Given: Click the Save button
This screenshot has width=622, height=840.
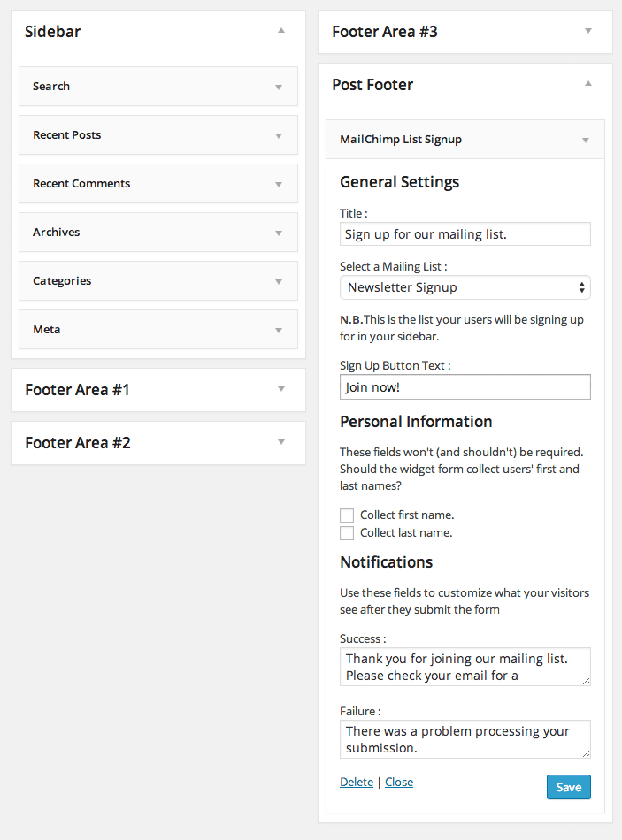Looking at the screenshot, I should click(x=568, y=787).
